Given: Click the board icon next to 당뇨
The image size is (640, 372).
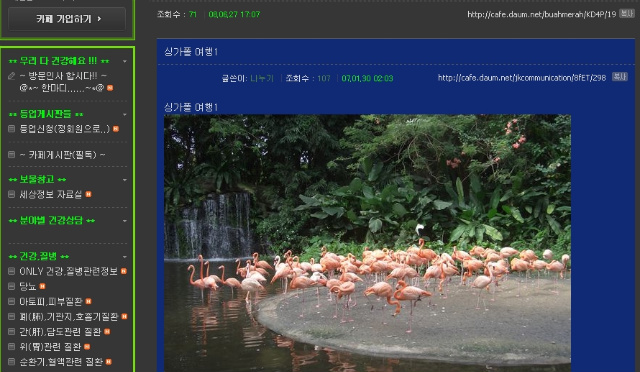Looking at the screenshot, I should (x=12, y=286).
